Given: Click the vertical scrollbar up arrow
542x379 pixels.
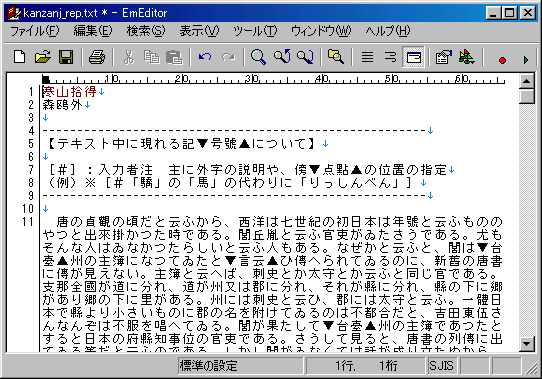Looking at the screenshot, I should tap(526, 81).
